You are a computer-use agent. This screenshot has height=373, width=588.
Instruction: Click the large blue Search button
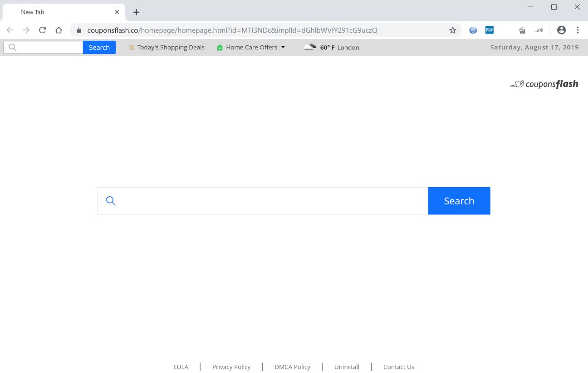(x=459, y=201)
